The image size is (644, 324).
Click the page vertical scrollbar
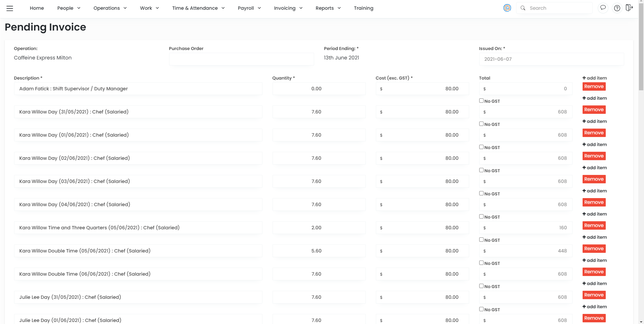641,50
